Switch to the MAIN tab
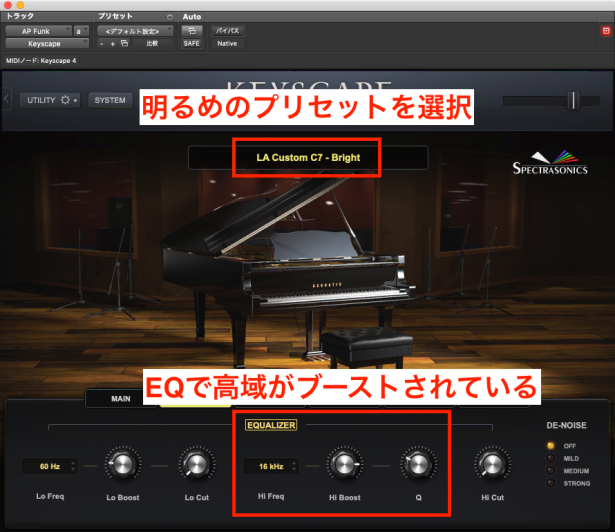The width and height of the screenshot is (615, 532). (121, 398)
